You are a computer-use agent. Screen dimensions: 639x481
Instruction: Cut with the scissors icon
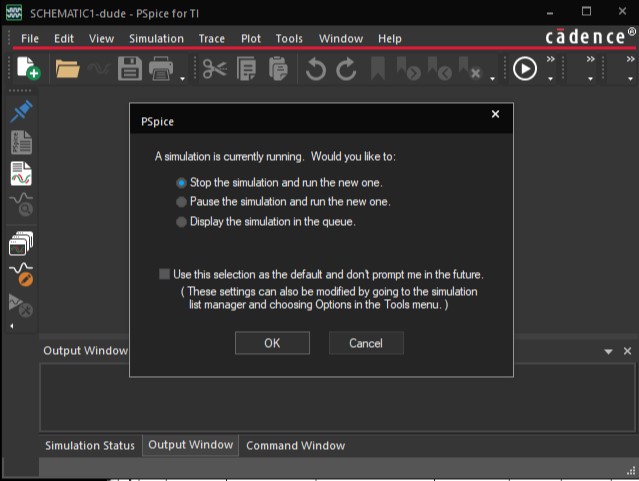point(214,68)
